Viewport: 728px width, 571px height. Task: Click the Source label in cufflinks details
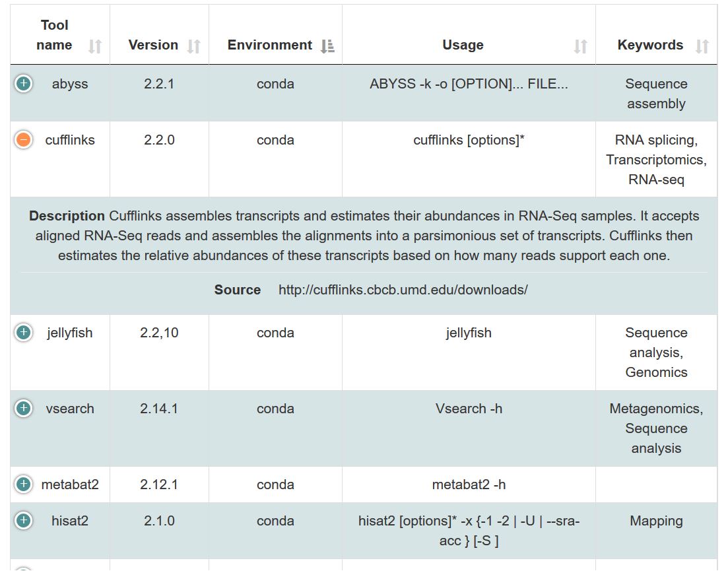(x=238, y=290)
